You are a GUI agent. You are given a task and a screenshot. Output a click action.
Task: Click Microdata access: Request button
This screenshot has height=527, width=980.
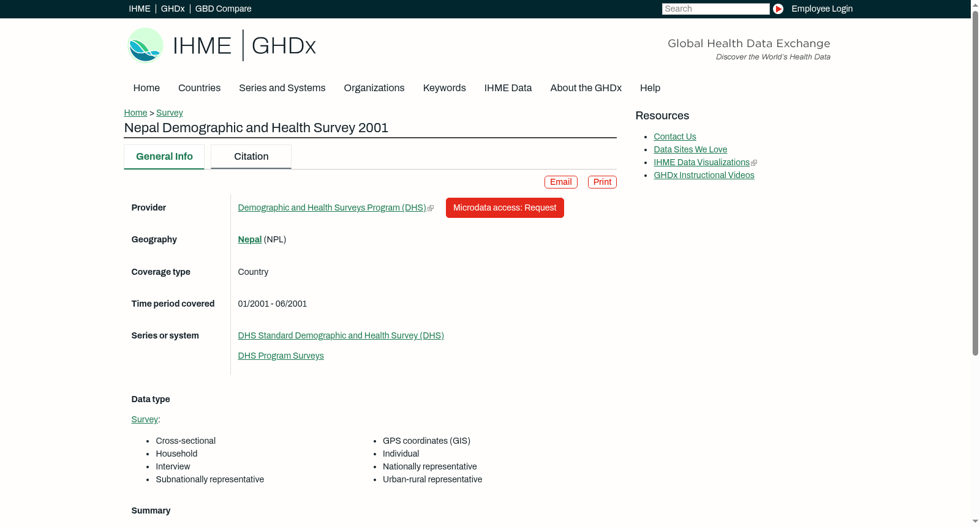point(505,207)
